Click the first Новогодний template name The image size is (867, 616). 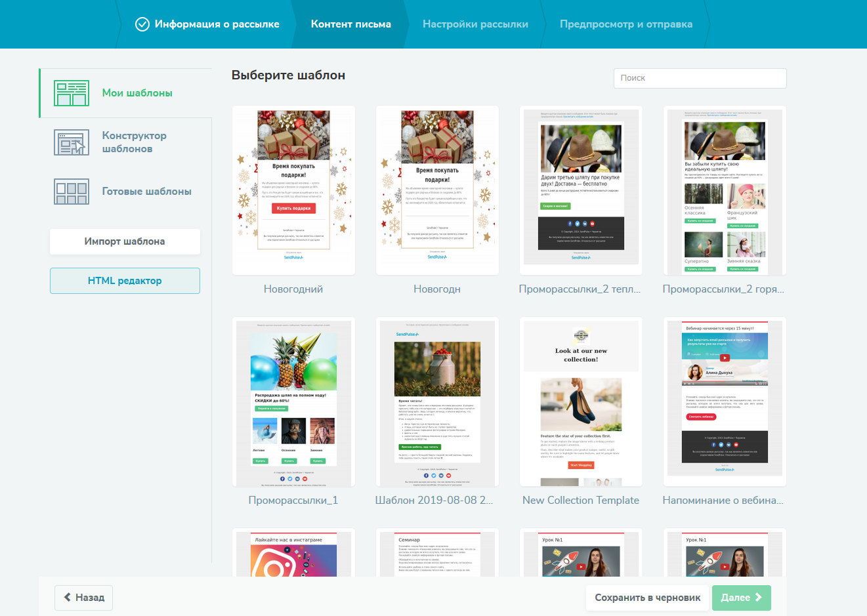tap(293, 289)
